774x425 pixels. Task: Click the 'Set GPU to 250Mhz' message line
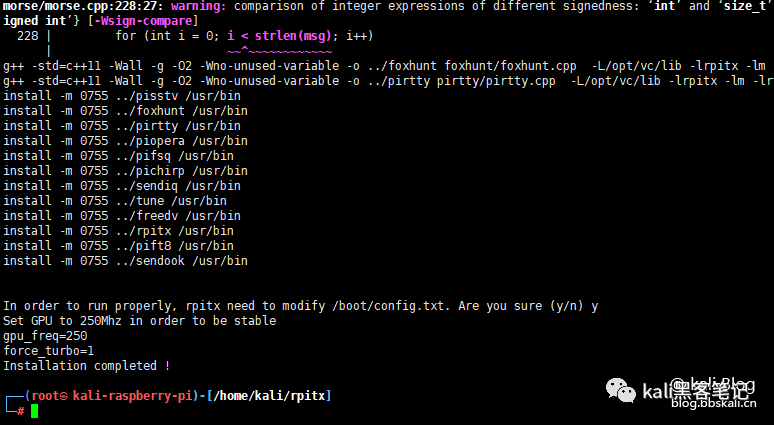140,321
